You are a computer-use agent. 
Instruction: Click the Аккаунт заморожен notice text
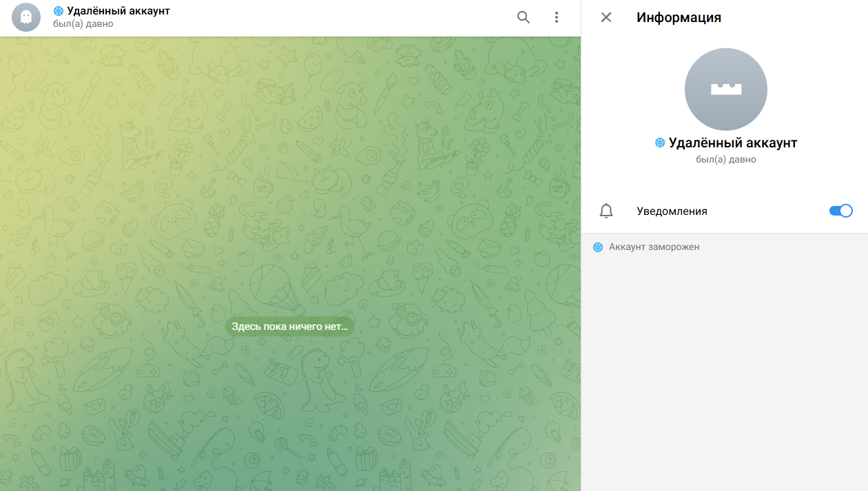pyautogui.click(x=654, y=247)
